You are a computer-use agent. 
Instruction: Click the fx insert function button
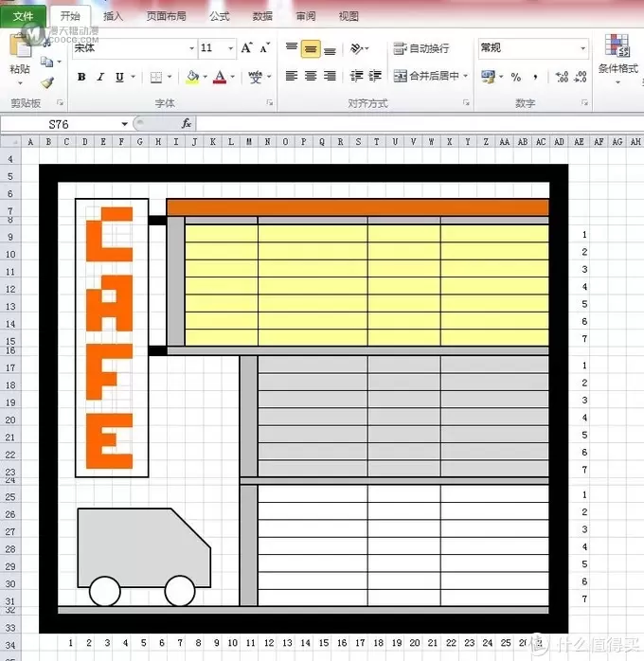(186, 123)
